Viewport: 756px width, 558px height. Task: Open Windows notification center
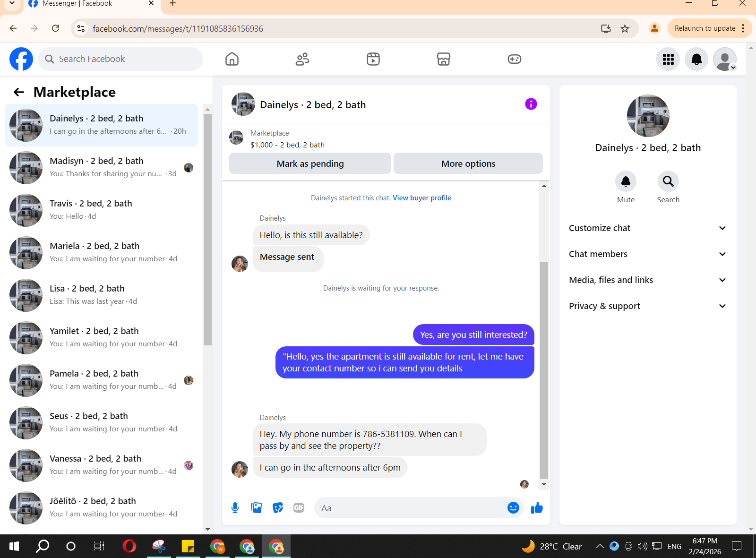[737, 546]
